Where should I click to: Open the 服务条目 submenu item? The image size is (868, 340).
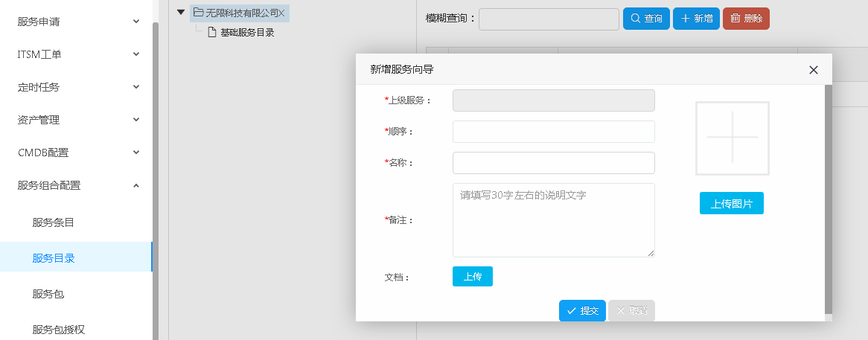pyautogui.click(x=54, y=222)
